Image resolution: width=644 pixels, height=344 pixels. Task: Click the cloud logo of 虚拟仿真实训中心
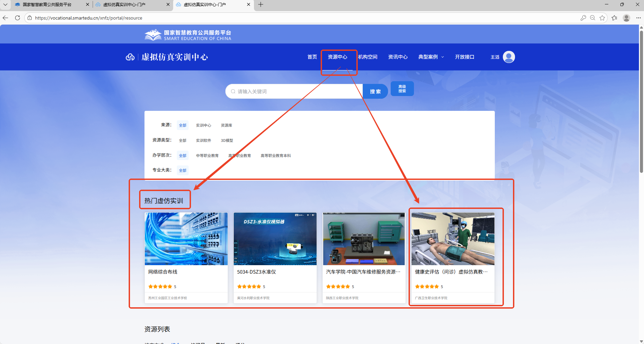(x=130, y=57)
